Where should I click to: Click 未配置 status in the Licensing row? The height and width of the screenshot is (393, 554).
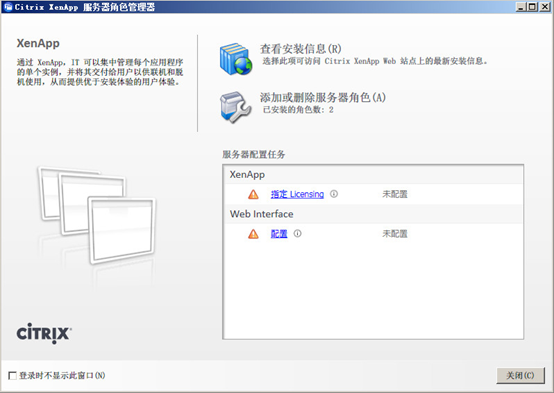pos(395,194)
